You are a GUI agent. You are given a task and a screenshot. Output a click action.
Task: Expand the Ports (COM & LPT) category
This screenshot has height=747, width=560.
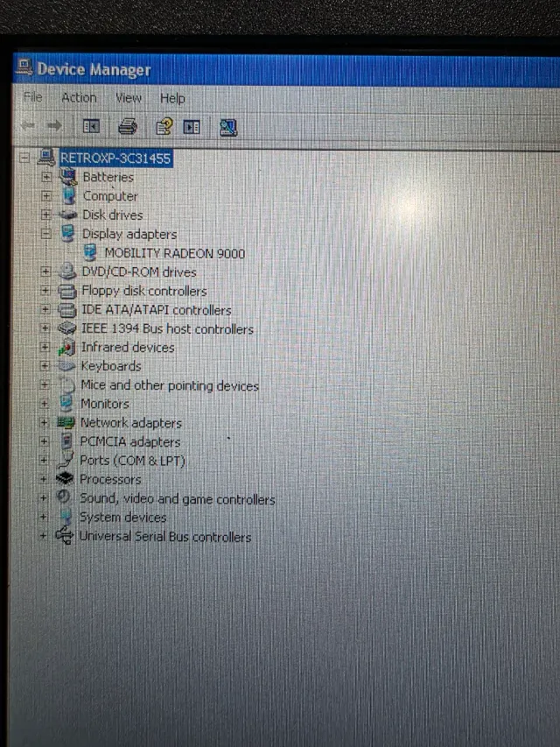click(44, 460)
